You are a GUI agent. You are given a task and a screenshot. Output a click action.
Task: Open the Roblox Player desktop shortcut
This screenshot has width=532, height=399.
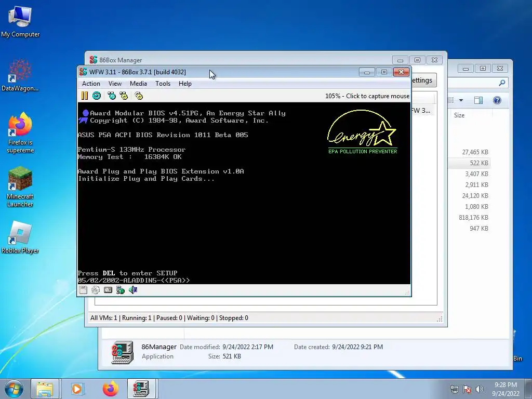coord(20,237)
